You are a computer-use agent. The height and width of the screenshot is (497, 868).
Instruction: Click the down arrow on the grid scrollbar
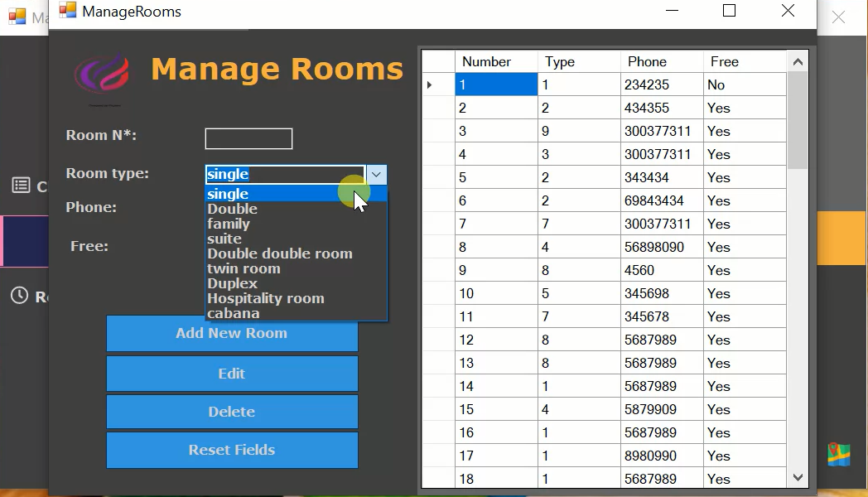pyautogui.click(x=797, y=478)
